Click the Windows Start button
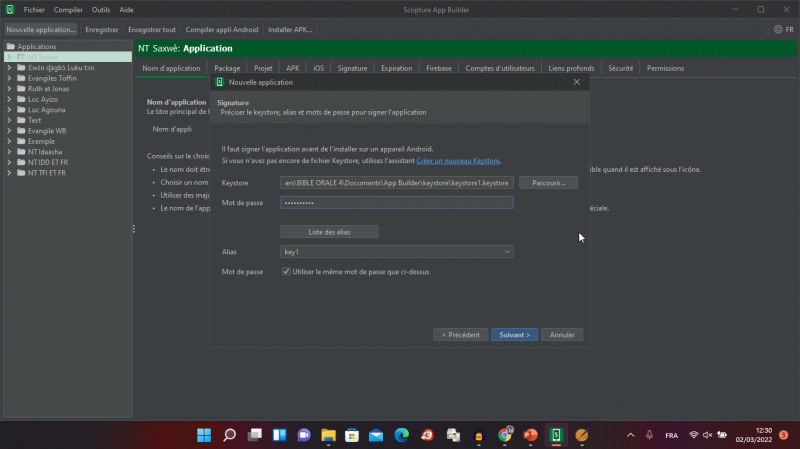Image resolution: width=800 pixels, height=449 pixels. point(204,435)
